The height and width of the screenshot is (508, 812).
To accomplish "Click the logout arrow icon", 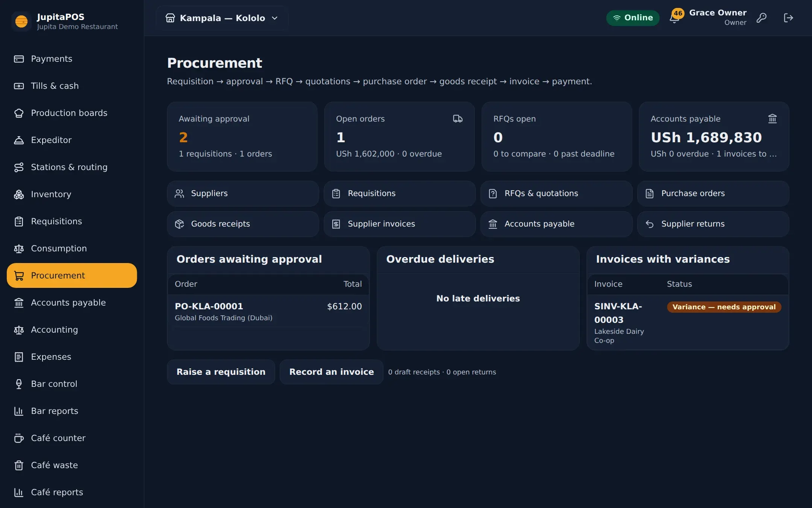I will click(788, 18).
